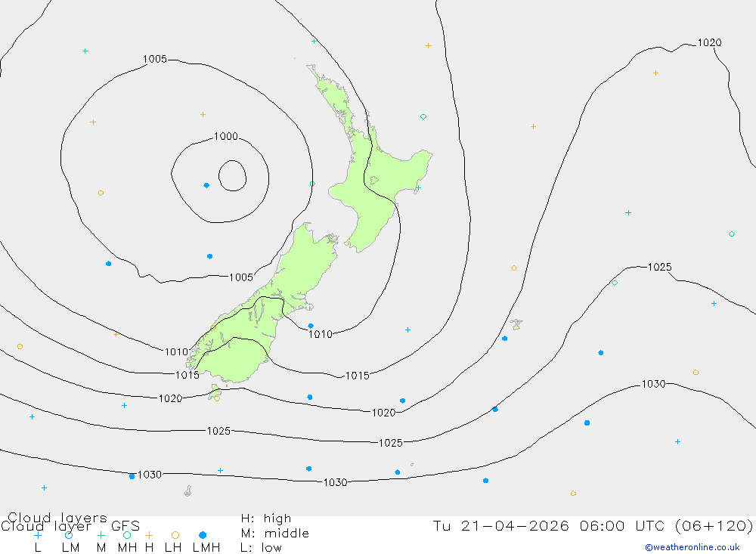Click the blue dot inside the 1000 isobar
This screenshot has width=756, height=554.
tap(206, 185)
